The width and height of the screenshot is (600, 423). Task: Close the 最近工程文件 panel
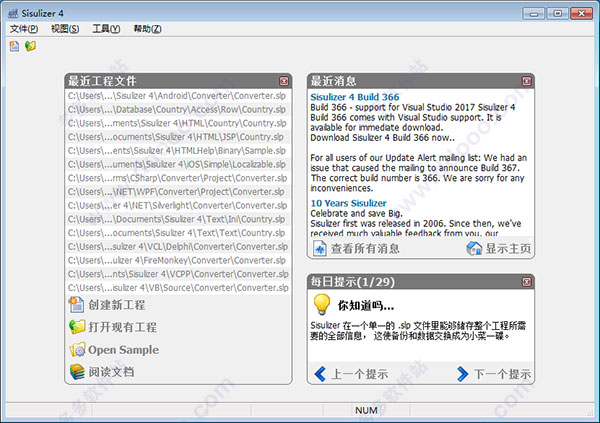tap(284, 81)
